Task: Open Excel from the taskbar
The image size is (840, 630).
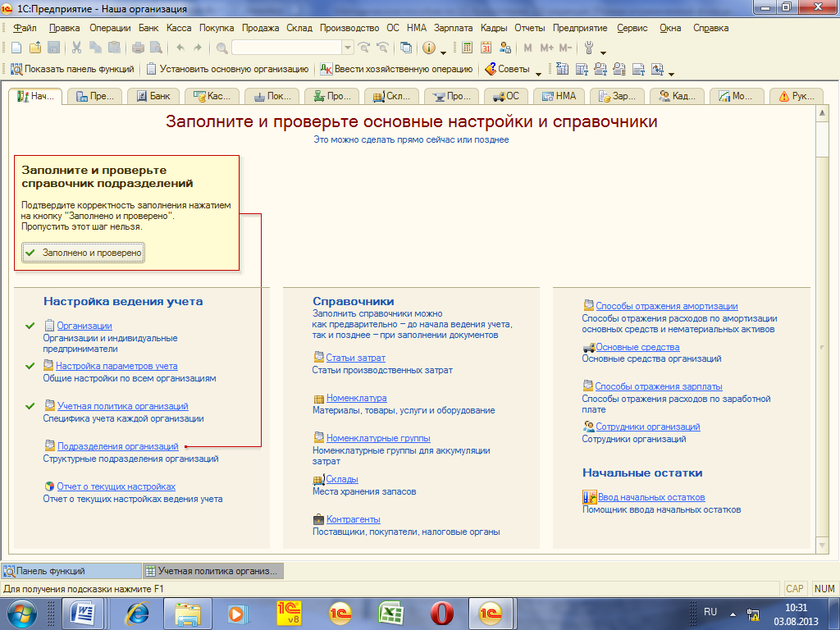Action: point(391,614)
